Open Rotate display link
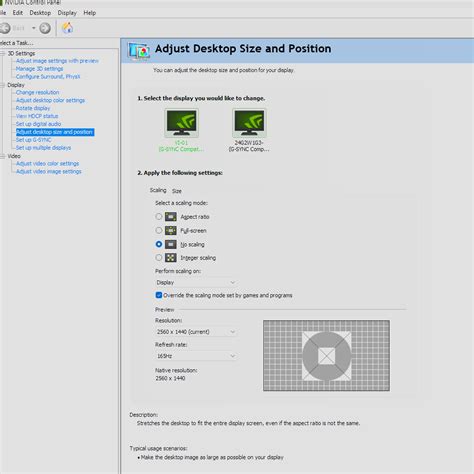This screenshot has width=474, height=474. (33, 108)
